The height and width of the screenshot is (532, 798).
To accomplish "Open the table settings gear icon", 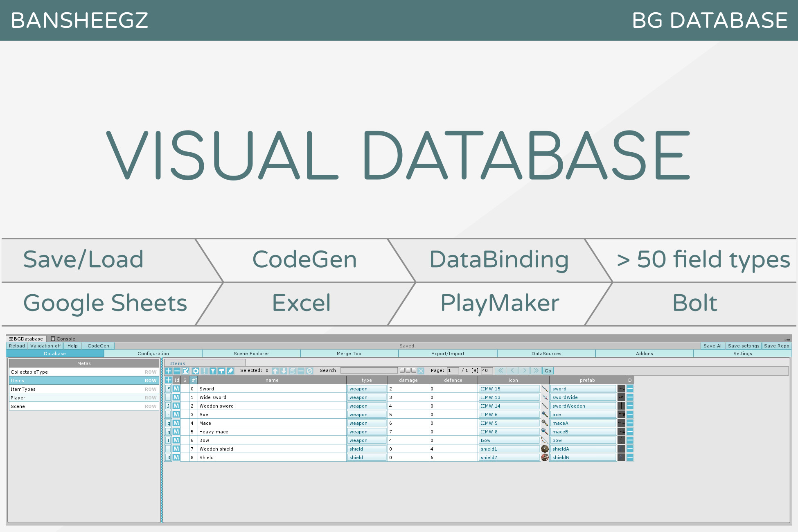I will click(x=196, y=371).
